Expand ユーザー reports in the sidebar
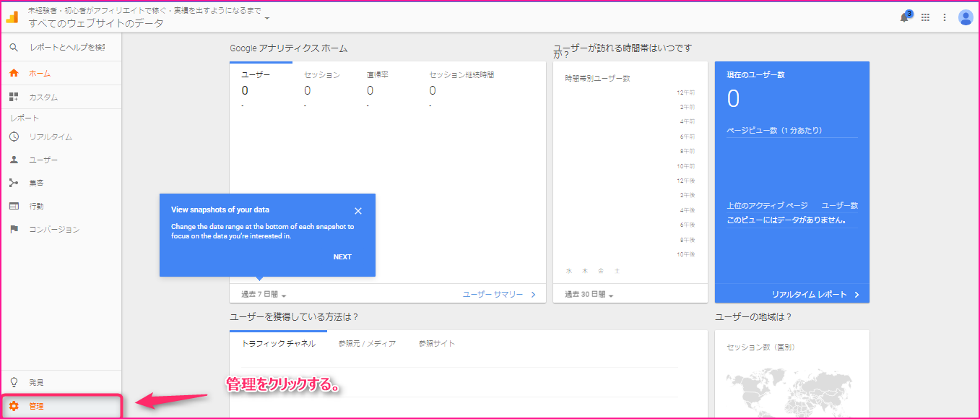 pos(61,160)
